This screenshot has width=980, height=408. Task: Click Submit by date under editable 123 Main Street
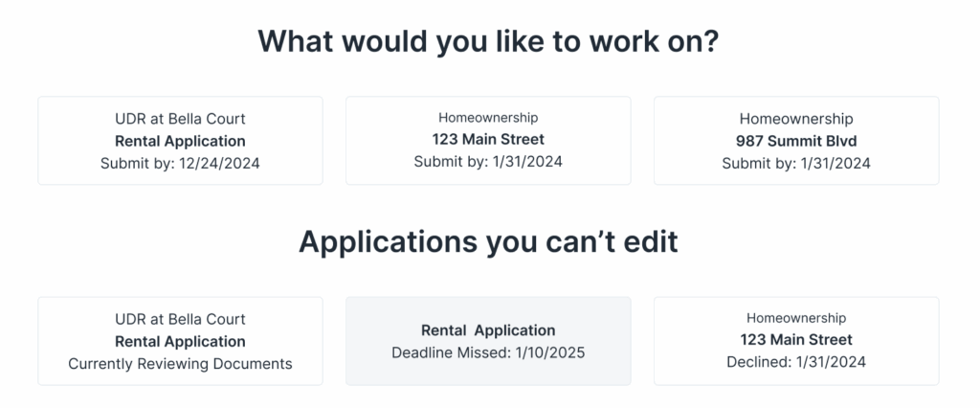click(488, 162)
